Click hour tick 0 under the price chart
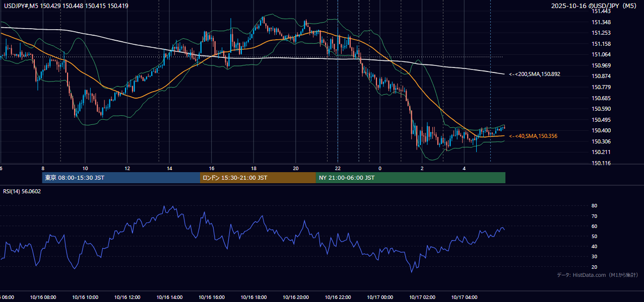644x302 pixels. tap(380, 169)
